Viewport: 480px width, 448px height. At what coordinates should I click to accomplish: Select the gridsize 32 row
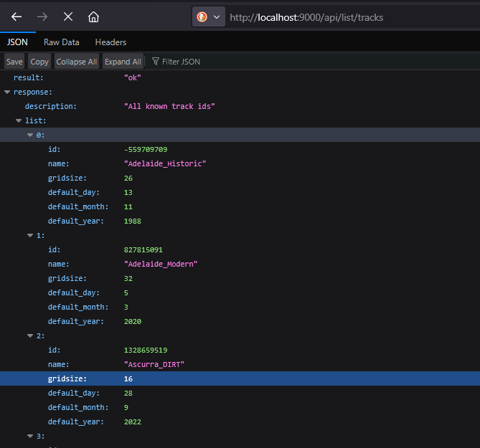point(240,279)
